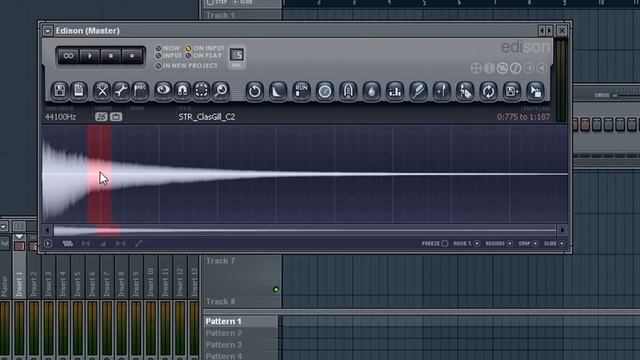Click the Track 8 label in playlist

pos(220,302)
